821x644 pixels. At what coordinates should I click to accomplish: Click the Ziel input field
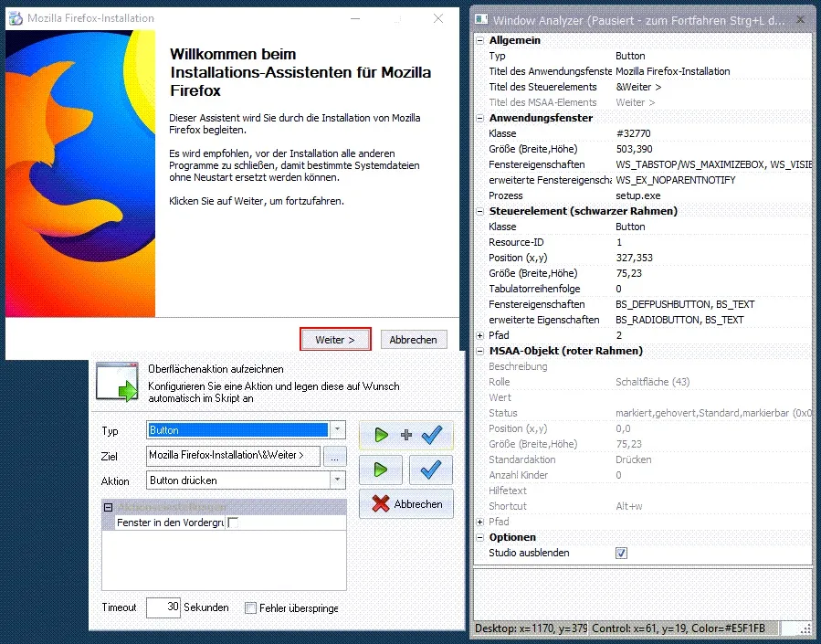click(233, 456)
